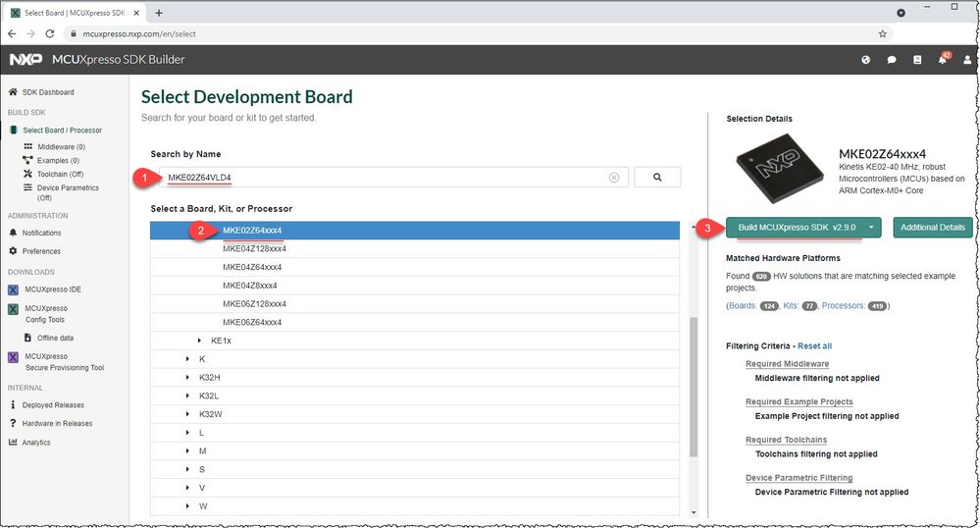Expand the K32L tree node
980x528 pixels.
187,396
